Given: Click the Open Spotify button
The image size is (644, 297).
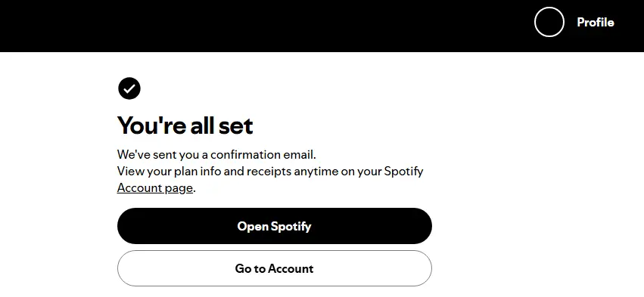Looking at the screenshot, I should pos(275,226).
